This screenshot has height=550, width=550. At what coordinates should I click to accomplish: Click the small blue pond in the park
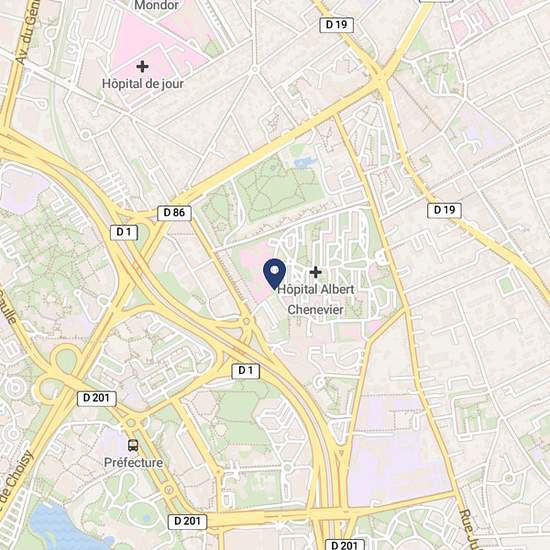point(304,162)
